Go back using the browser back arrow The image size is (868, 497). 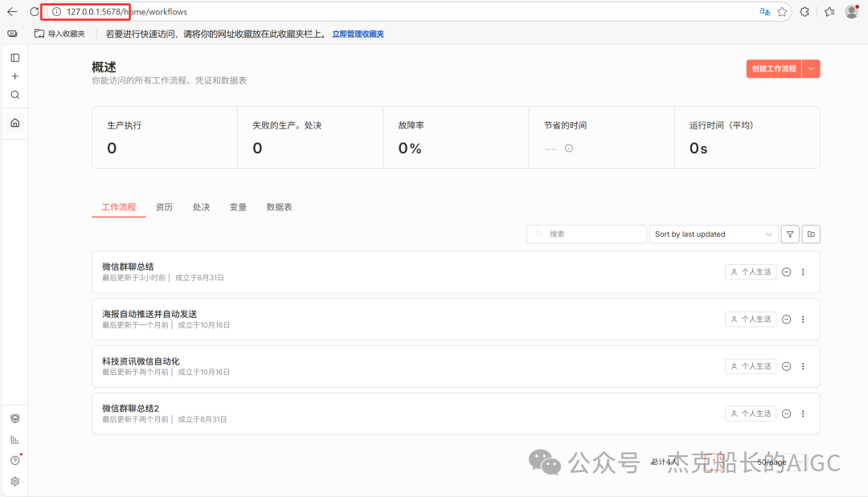[x=12, y=11]
